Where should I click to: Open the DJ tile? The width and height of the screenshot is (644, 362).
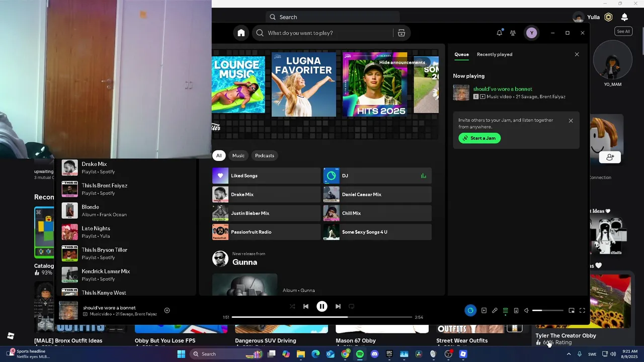coord(377,175)
